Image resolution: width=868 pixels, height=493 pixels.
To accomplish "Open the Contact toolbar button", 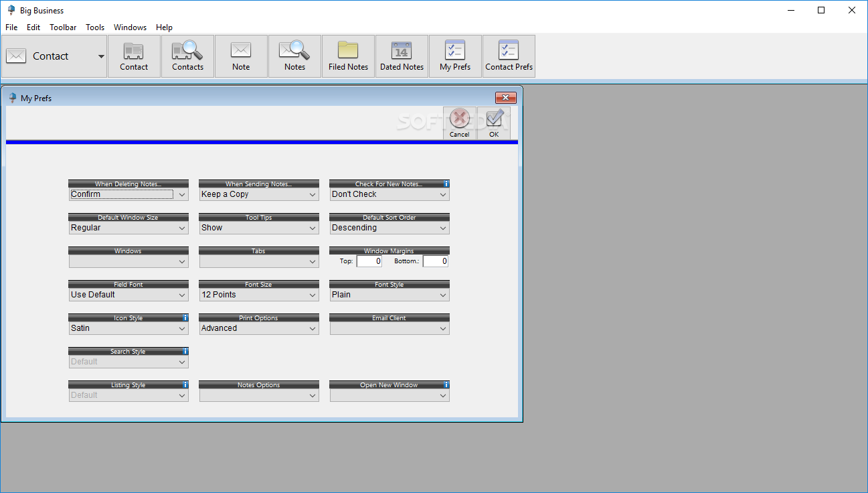I will pos(134,56).
